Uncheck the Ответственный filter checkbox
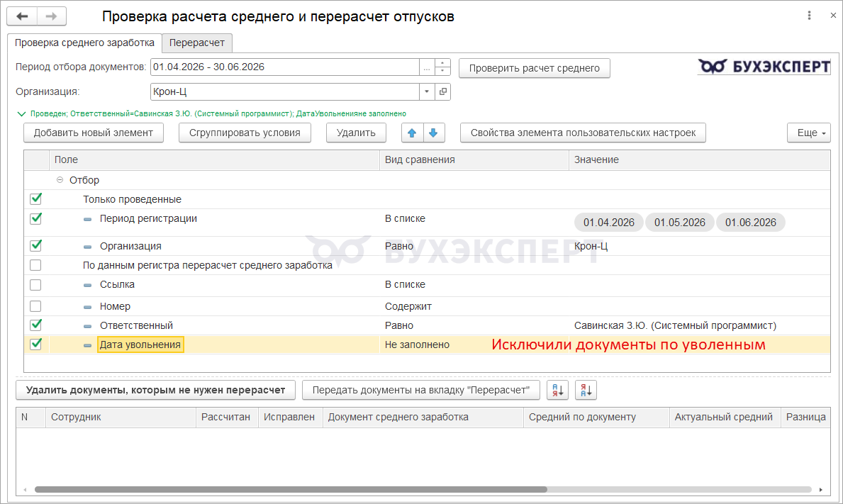Viewport: 843px width, 504px height. [35, 325]
